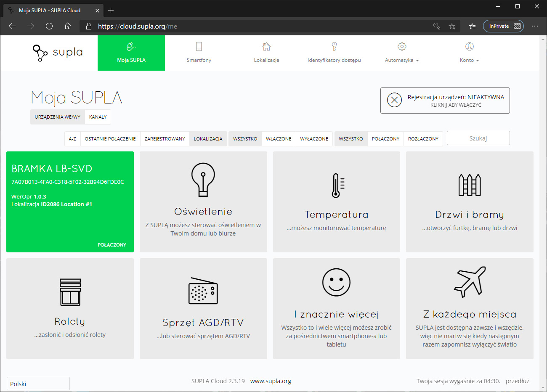The image size is (547, 392).
Task: Open the www.supla.org link
Action: coord(271,381)
